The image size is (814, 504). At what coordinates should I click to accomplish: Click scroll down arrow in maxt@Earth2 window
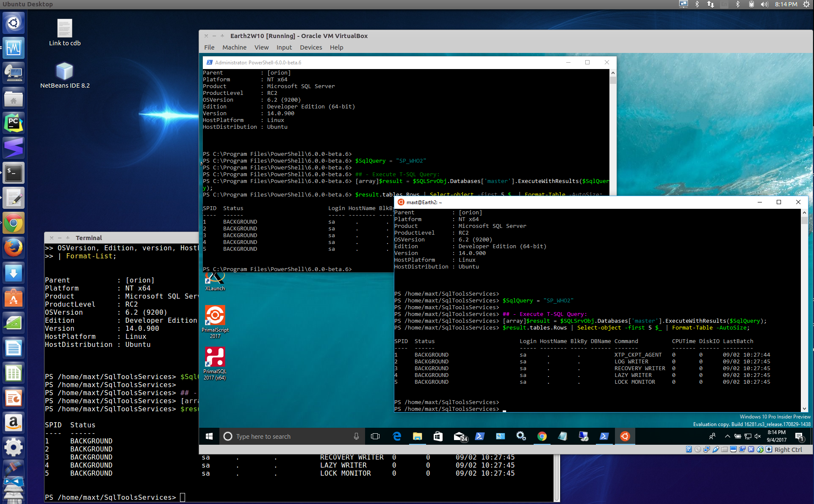click(804, 408)
